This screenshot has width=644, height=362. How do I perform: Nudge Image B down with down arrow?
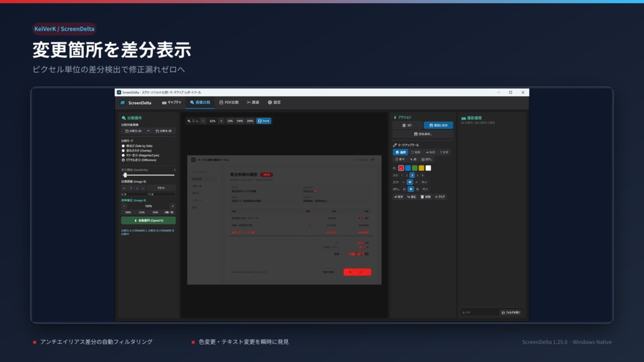point(137,188)
